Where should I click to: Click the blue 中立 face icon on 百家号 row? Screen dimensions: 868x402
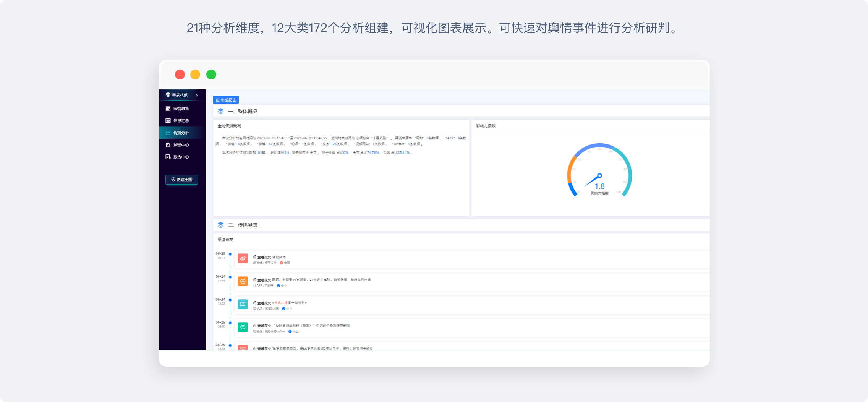(x=279, y=286)
